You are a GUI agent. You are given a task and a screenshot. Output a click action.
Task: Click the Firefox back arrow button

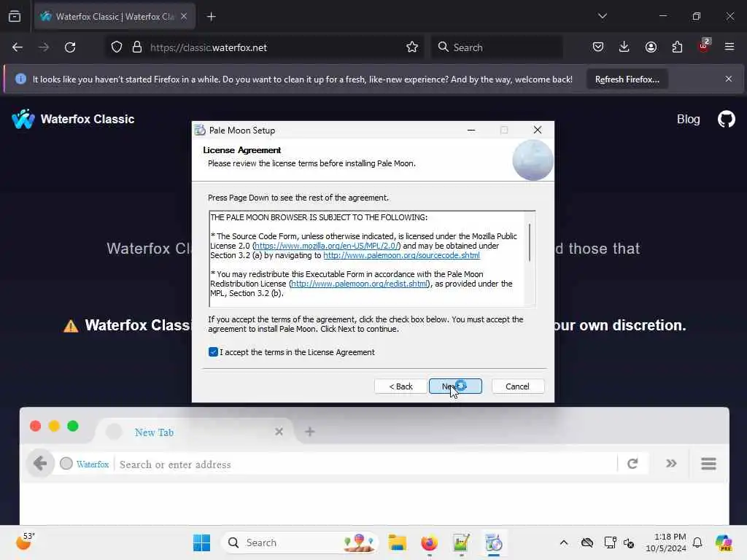pyautogui.click(x=18, y=47)
